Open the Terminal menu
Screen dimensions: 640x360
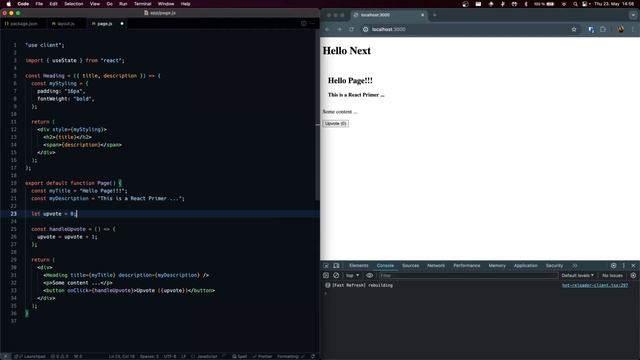[x=142, y=4]
